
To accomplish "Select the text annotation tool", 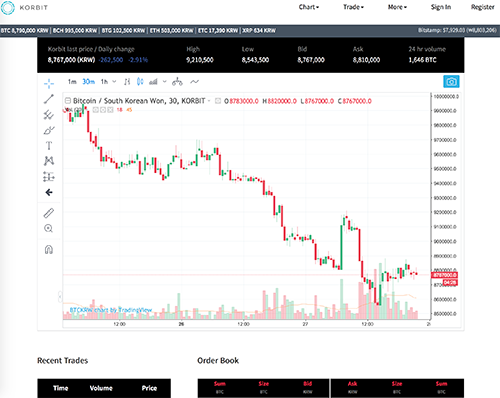I will 49,145.
